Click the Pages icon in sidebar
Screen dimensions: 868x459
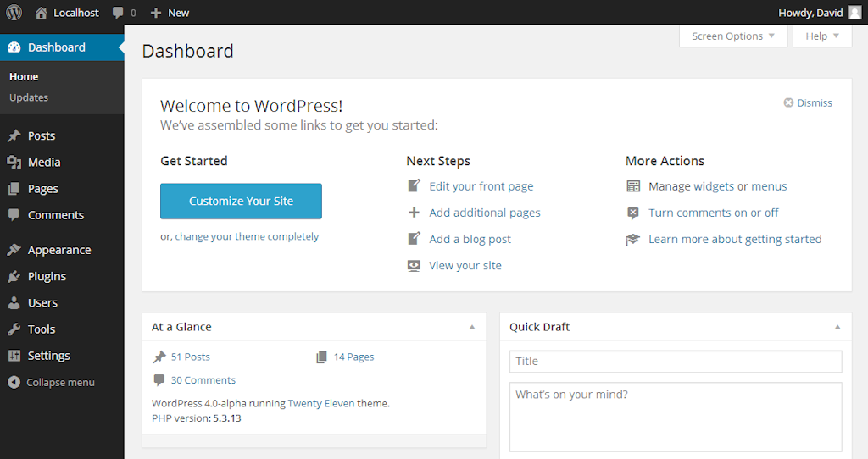(14, 189)
